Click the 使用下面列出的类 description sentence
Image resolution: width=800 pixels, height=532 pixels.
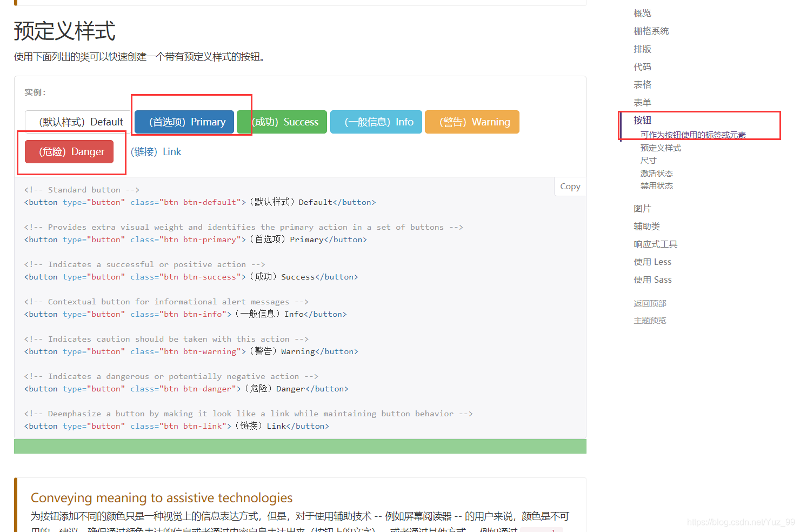(141, 57)
